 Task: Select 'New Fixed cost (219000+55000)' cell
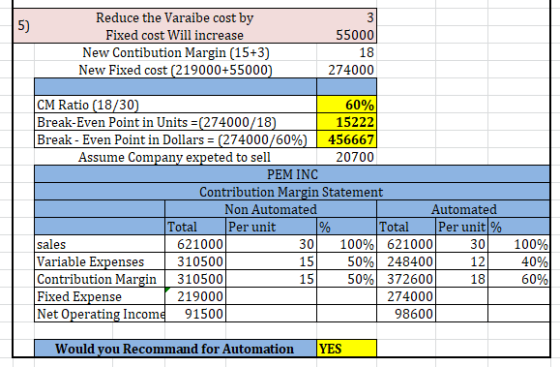pos(175,70)
